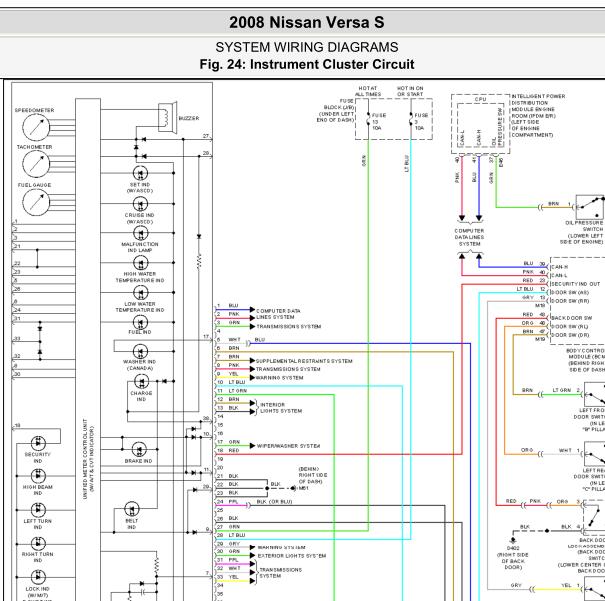This screenshot has width=605, height=601.
Task: Select '(BEHIND RIGHT SIDE OF DASH)' note
Action: click(x=313, y=475)
